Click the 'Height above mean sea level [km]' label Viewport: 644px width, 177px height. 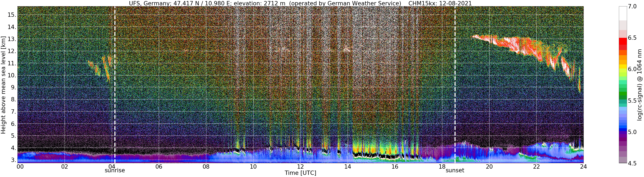3,85
